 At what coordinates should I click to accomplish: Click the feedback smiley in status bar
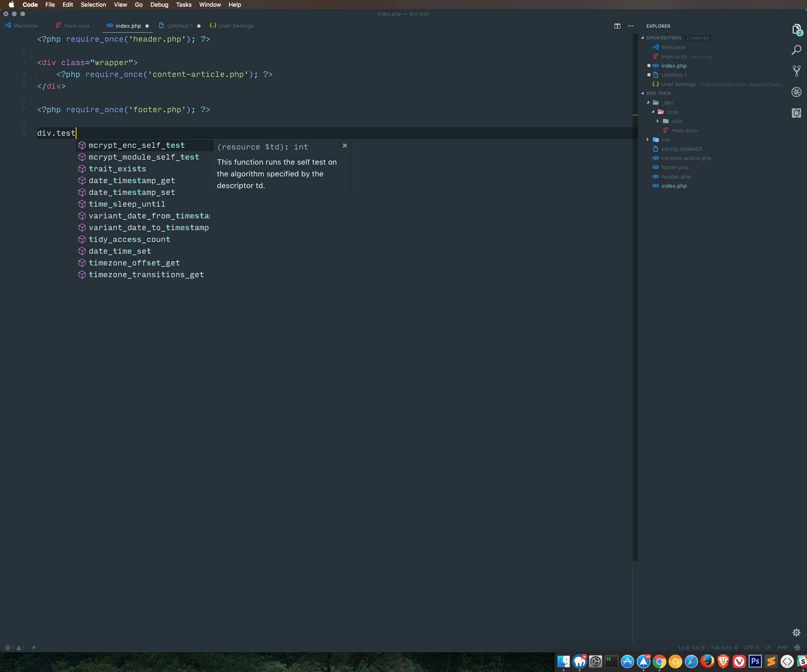tap(797, 648)
